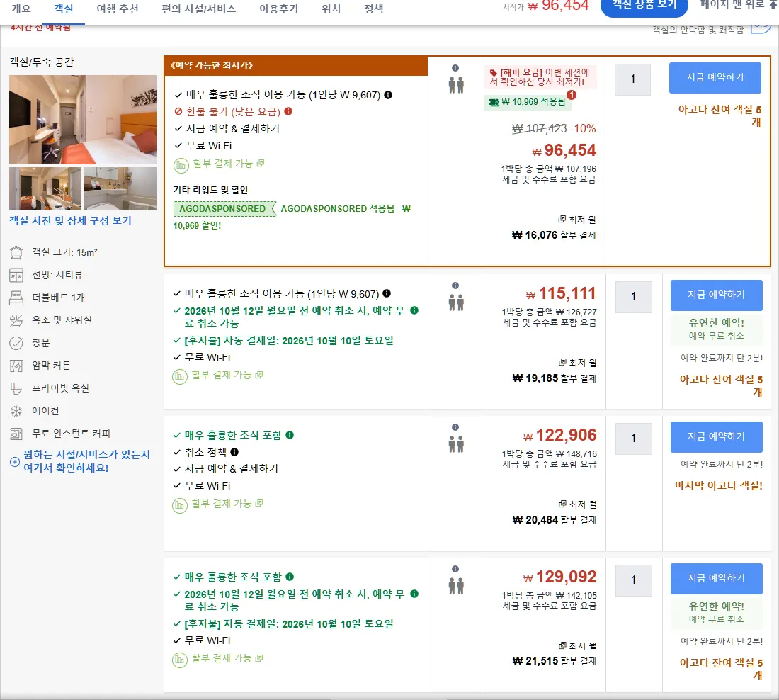779x700 pixels.
Task: Click the main room photo thumbnail
Action: pos(82,119)
